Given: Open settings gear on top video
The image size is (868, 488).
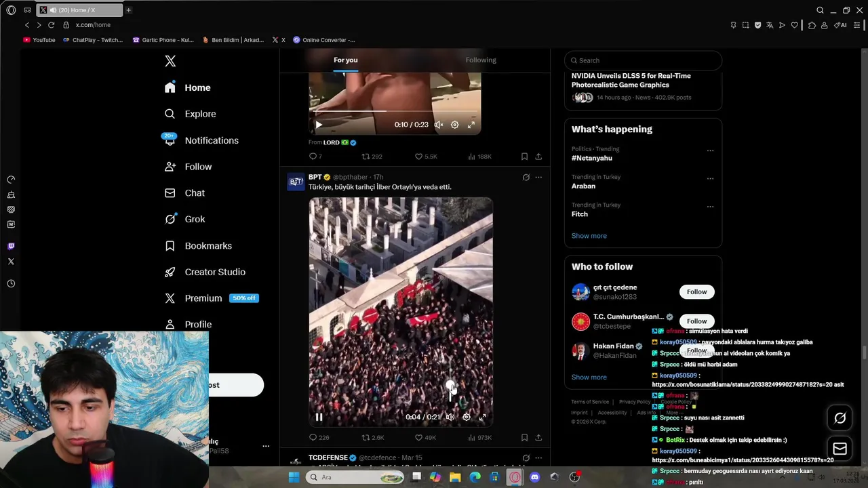Looking at the screenshot, I should (x=455, y=125).
